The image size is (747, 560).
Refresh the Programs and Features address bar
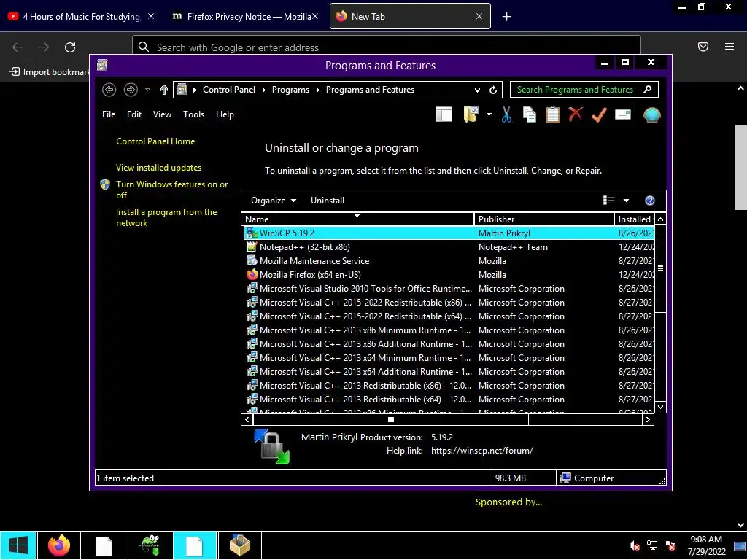[493, 90]
